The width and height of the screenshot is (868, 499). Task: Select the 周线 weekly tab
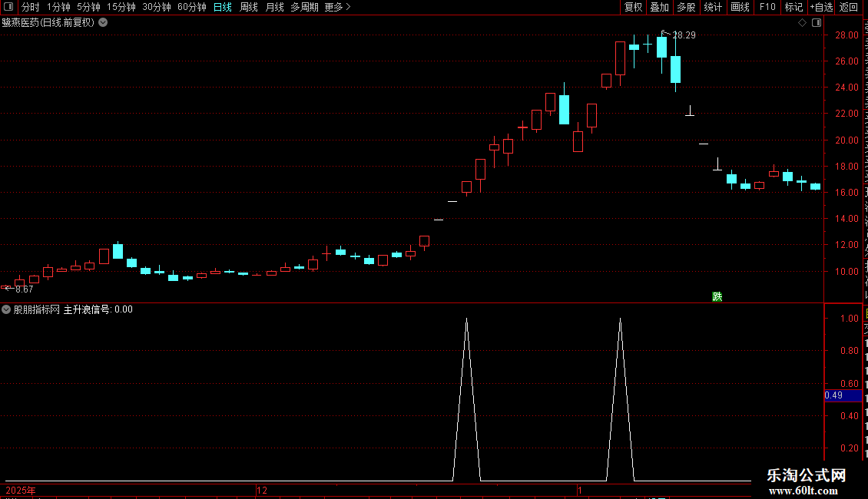pos(249,7)
